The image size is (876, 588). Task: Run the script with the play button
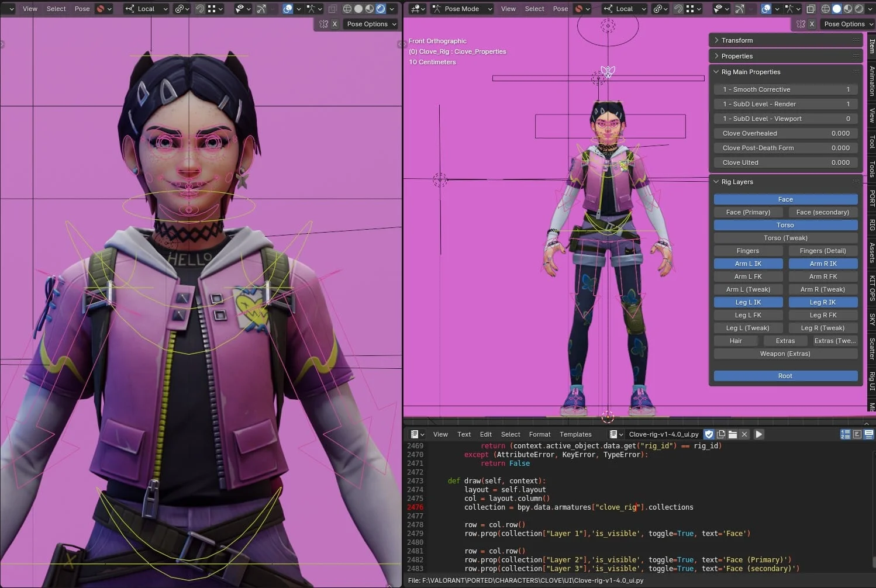pyautogui.click(x=758, y=434)
